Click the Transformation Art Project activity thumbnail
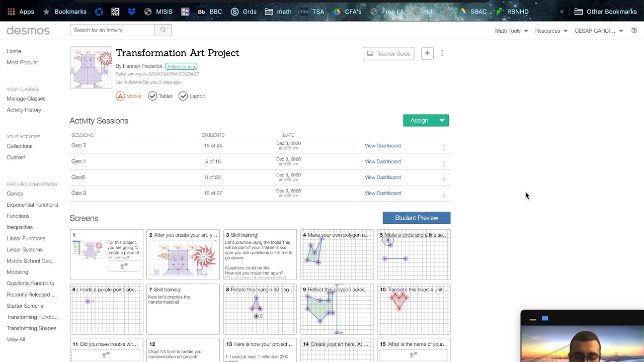Image resolution: width=644 pixels, height=362 pixels. pyautogui.click(x=91, y=68)
